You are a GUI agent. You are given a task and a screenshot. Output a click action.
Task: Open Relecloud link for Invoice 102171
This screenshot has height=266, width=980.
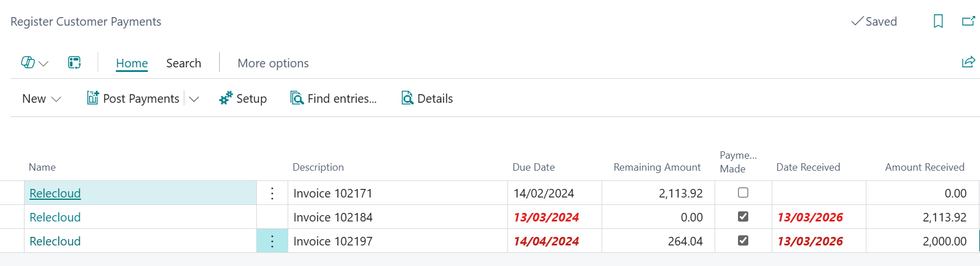pos(55,194)
